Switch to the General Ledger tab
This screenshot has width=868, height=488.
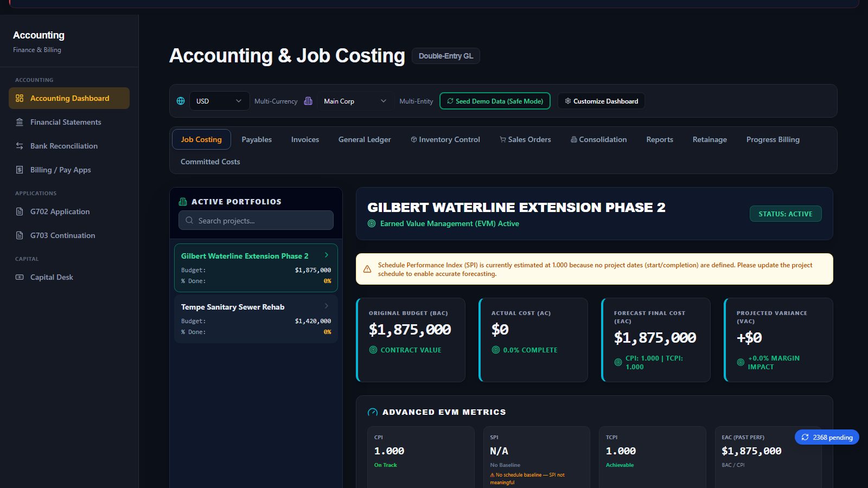click(x=365, y=139)
